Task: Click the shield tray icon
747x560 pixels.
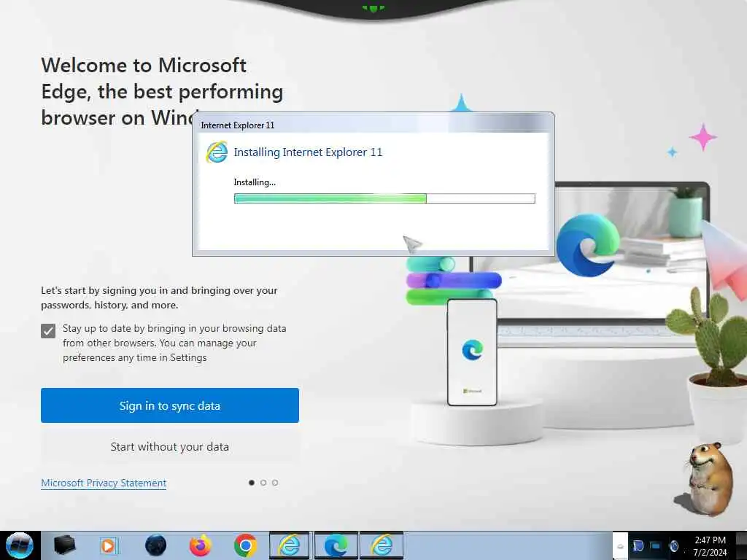Action: (x=638, y=545)
